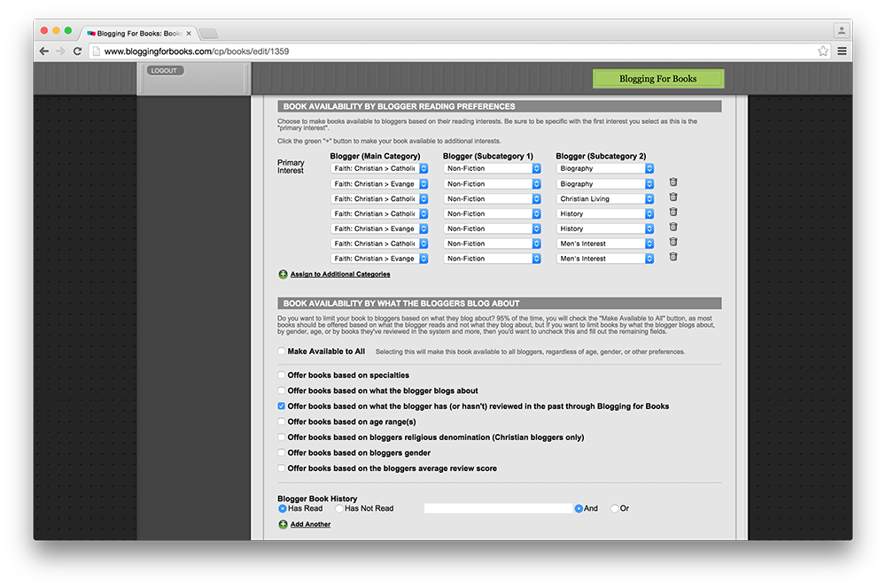
Task: Delete the Evangelical Biography category row
Action: click(x=673, y=183)
